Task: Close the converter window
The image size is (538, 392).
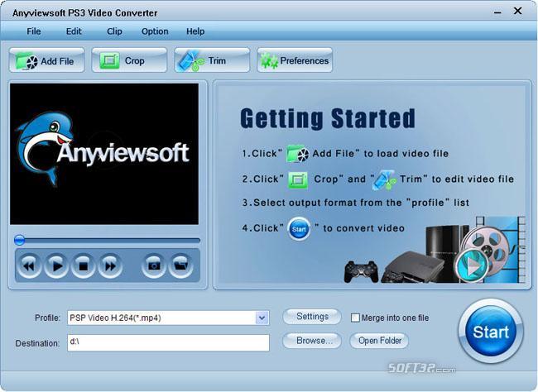Action: (x=517, y=11)
